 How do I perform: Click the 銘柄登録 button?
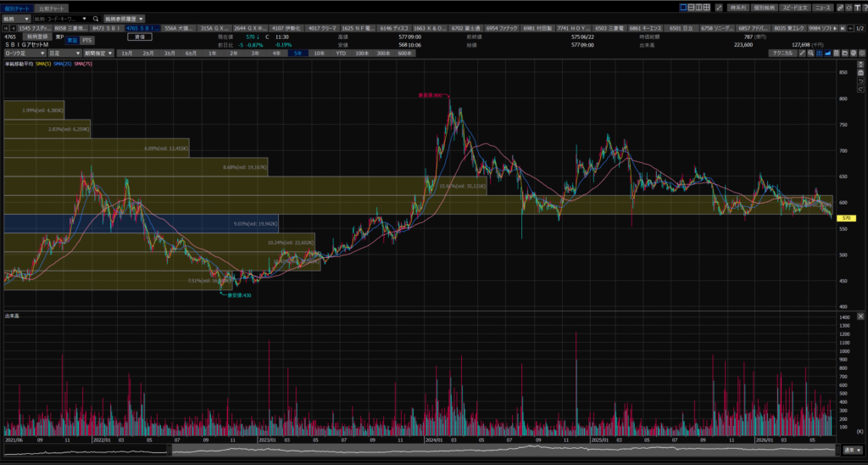pyautogui.click(x=37, y=36)
